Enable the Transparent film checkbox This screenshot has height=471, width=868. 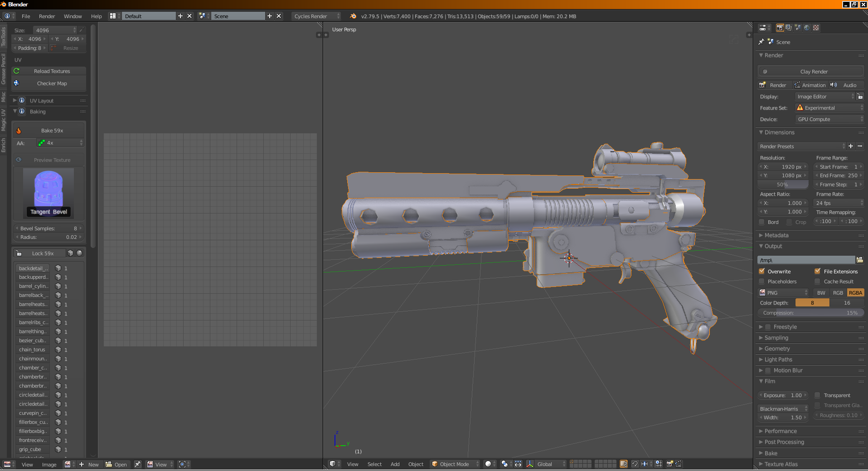click(818, 395)
